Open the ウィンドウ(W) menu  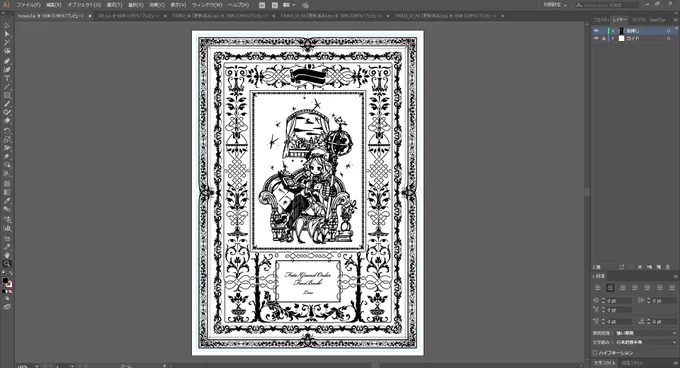coord(207,5)
